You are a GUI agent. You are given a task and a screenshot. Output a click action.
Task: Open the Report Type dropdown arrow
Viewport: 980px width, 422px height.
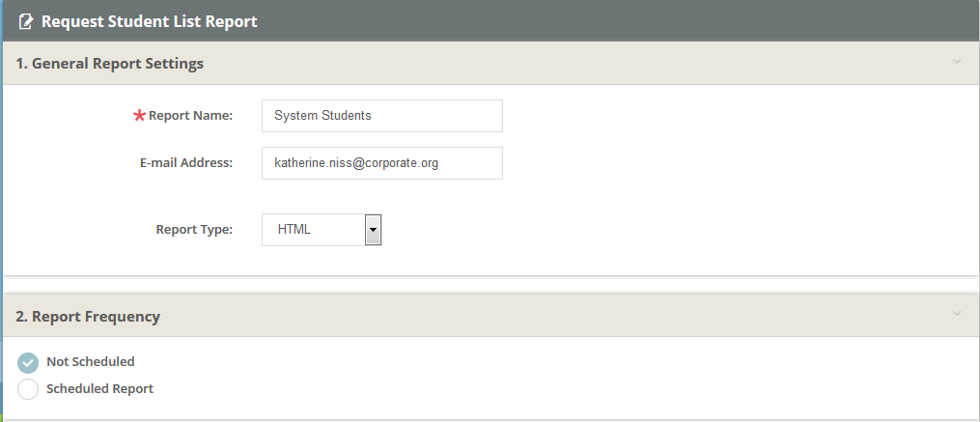[374, 230]
